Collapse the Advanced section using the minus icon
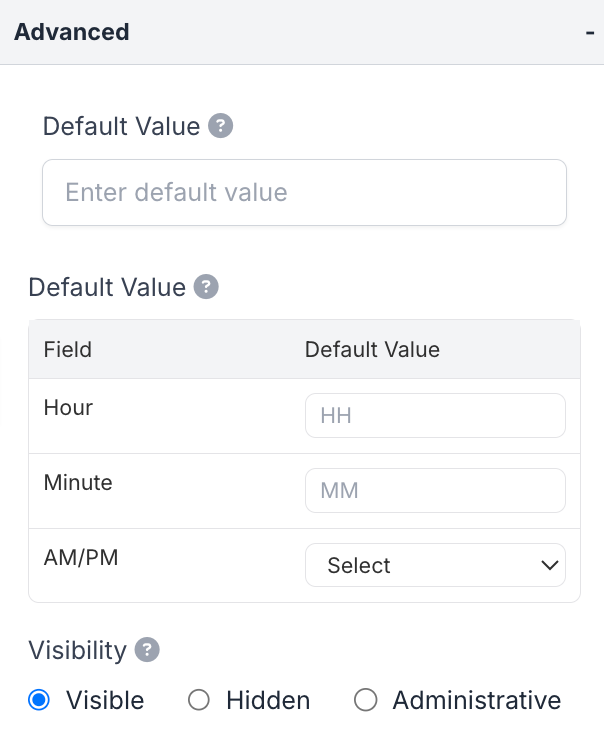Viewport: 604px width, 736px height. [590, 32]
